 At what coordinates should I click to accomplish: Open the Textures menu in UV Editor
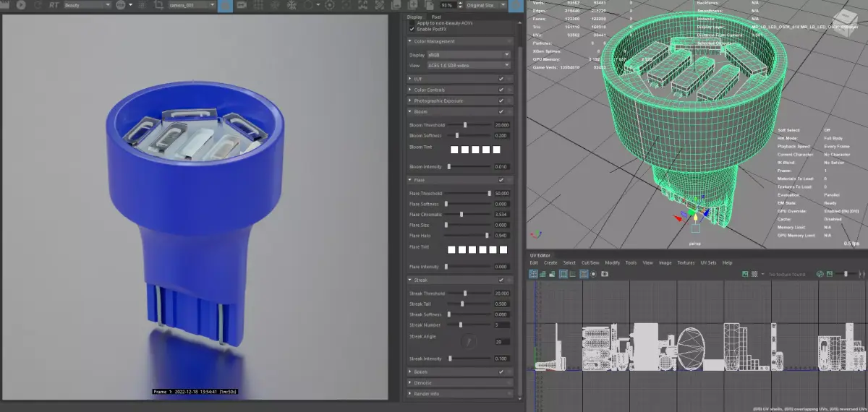pyautogui.click(x=686, y=263)
